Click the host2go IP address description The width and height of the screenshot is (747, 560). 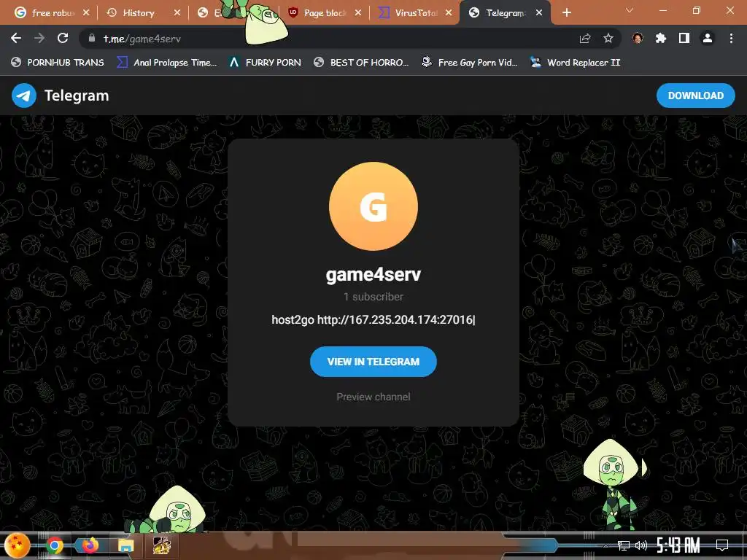coord(373,319)
